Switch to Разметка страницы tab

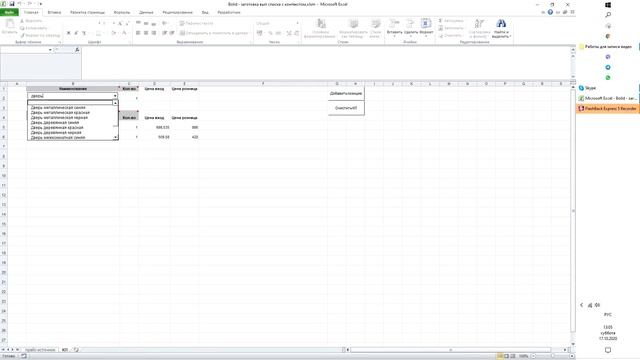(87, 12)
